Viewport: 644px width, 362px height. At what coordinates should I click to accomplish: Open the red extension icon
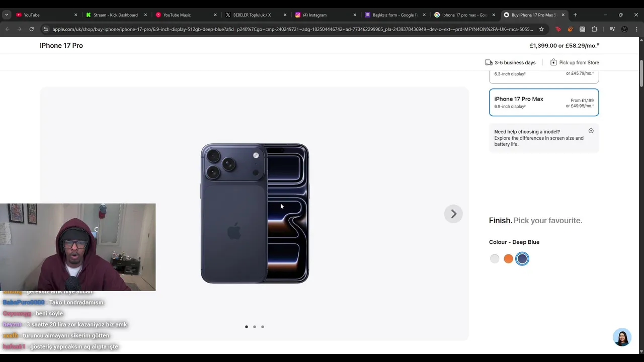[558, 29]
